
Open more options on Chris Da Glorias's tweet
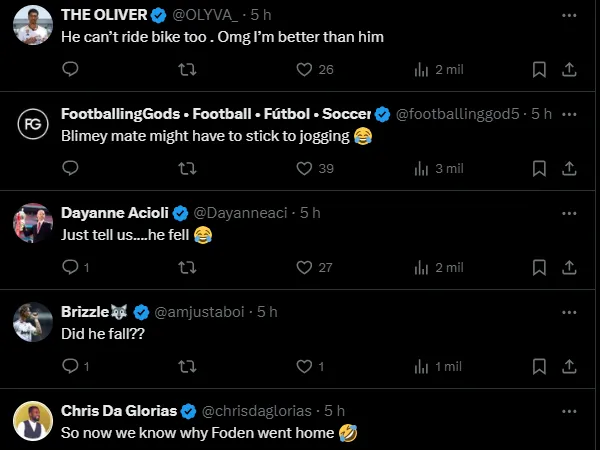coord(569,411)
